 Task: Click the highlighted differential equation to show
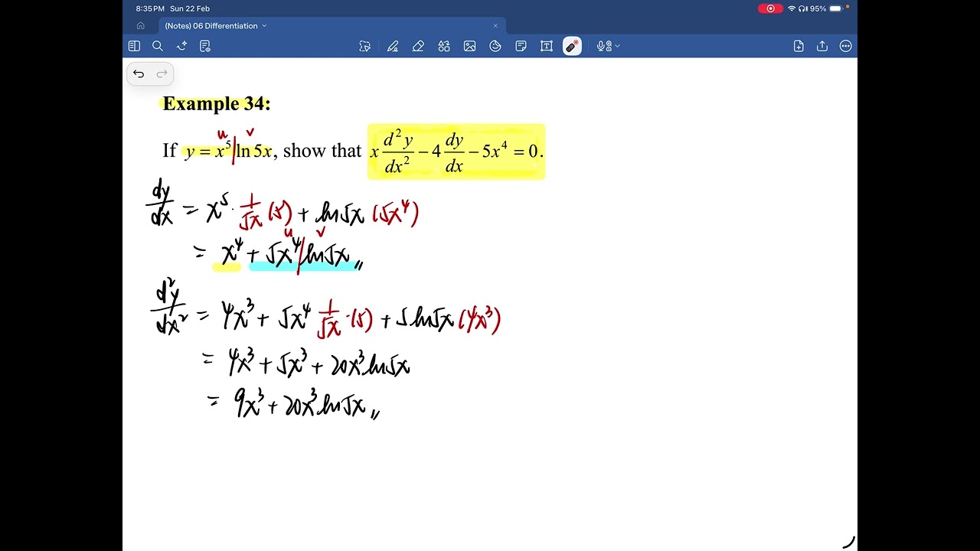coord(456,152)
